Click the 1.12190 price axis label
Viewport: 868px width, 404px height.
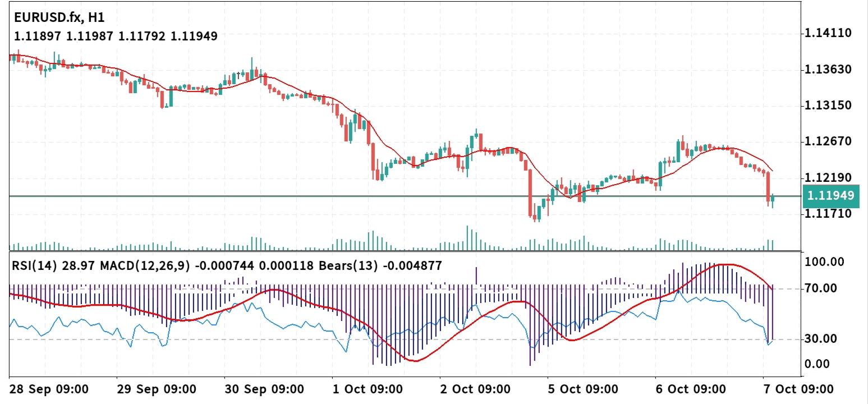click(828, 178)
